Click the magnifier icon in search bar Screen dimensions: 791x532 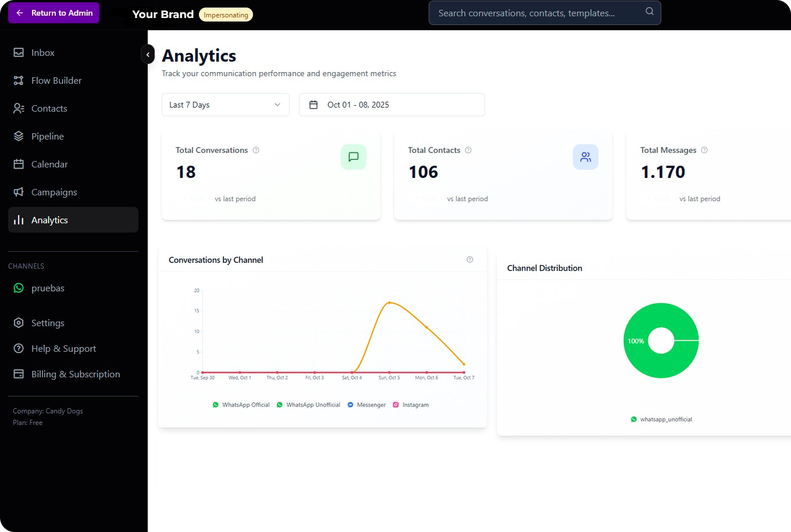click(649, 12)
